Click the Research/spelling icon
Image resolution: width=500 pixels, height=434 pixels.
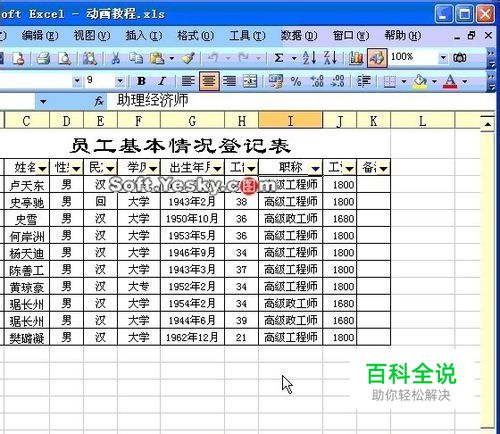(89, 58)
